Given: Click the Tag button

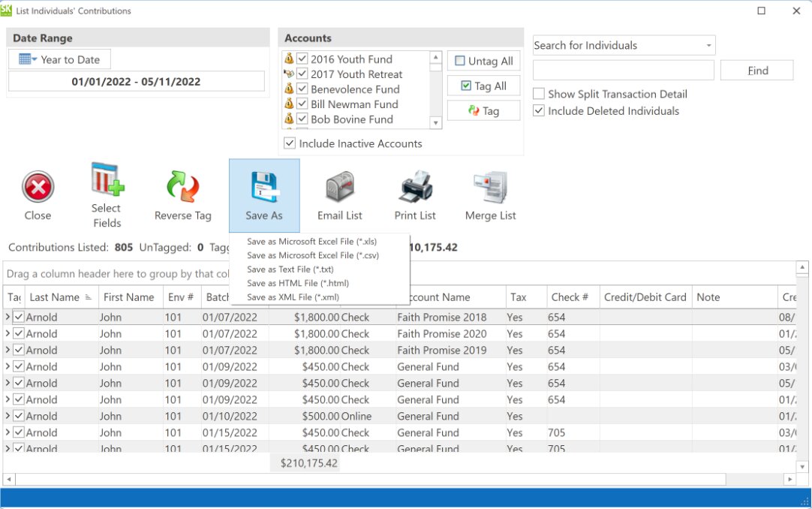Looking at the screenshot, I should pos(484,111).
